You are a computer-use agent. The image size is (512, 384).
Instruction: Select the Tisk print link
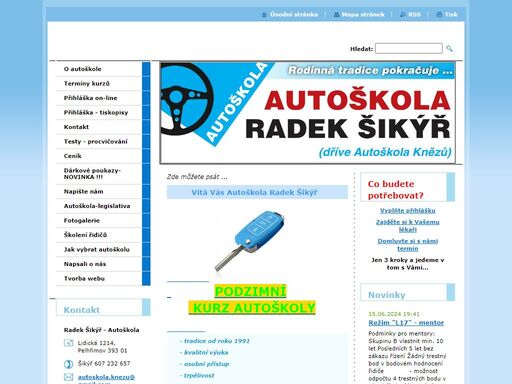point(451,15)
